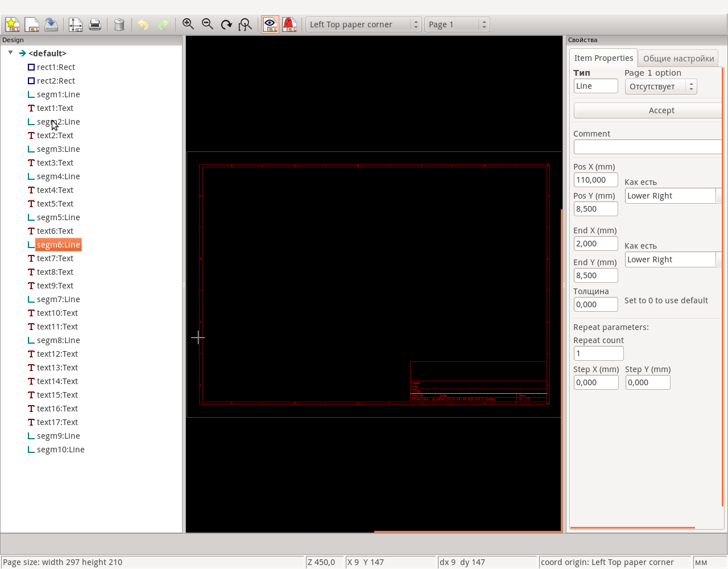Viewport: 728px width, 569px height.
Task: Undo the last action
Action: pos(142,24)
